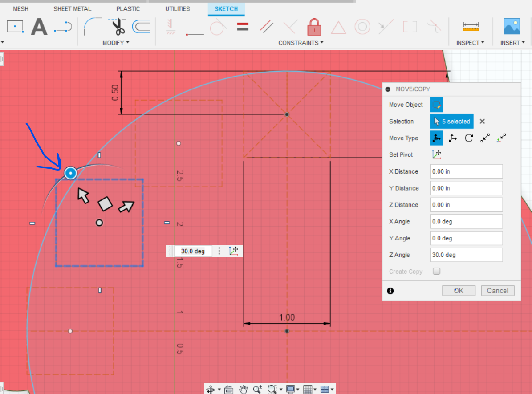Apply Perpendicular constraint

290,26
